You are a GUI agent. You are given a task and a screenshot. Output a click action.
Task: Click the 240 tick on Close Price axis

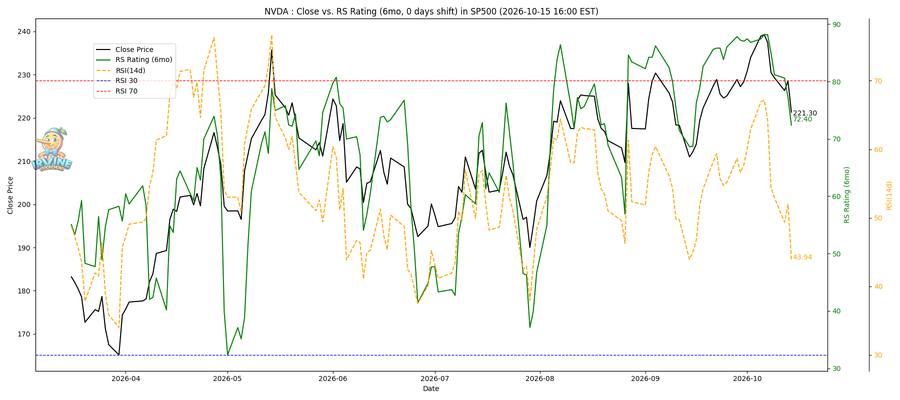25,32
